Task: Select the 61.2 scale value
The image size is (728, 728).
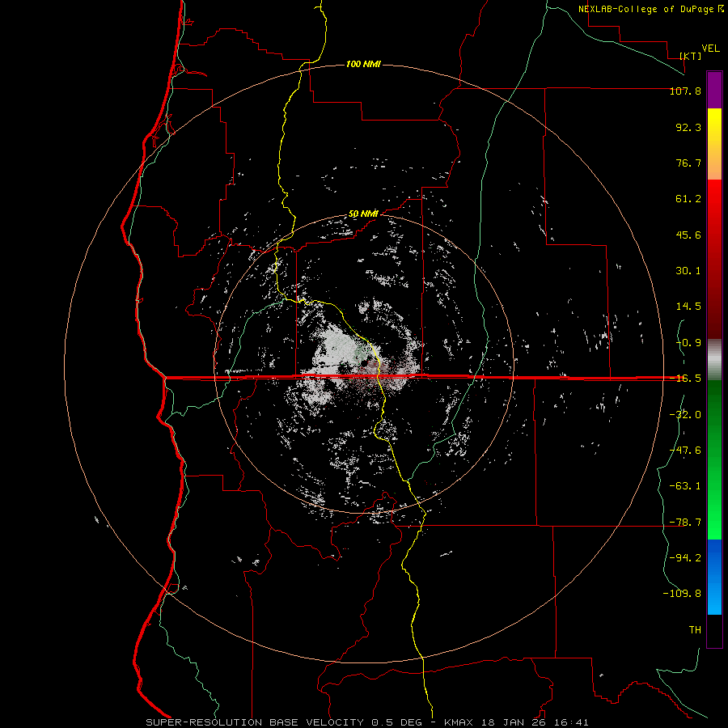Action: (x=688, y=199)
